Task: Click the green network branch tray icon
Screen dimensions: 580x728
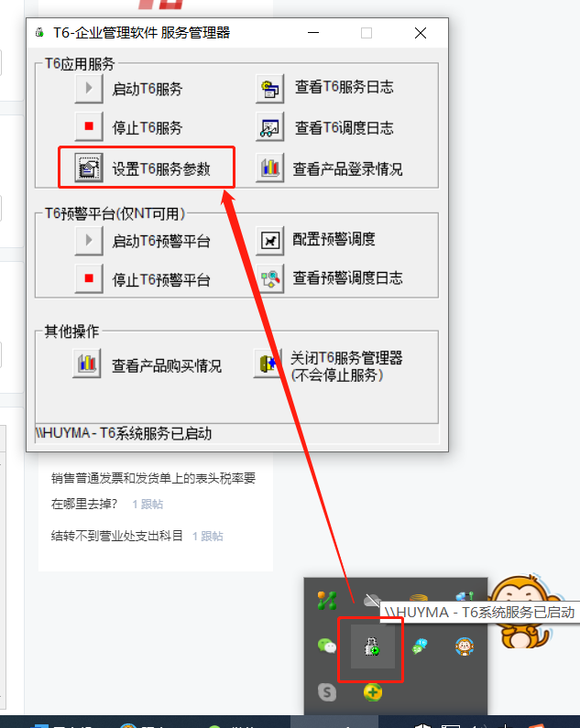Action: [x=327, y=601]
